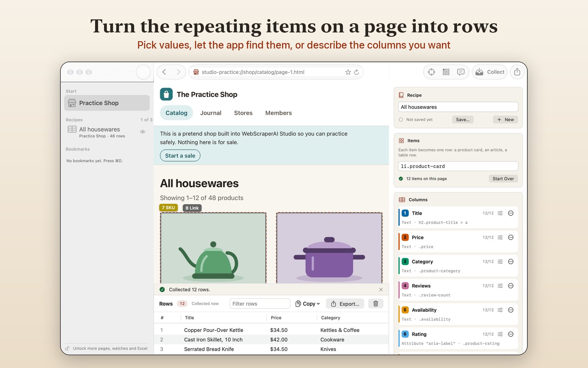Switch to the Catalog tab

176,113
